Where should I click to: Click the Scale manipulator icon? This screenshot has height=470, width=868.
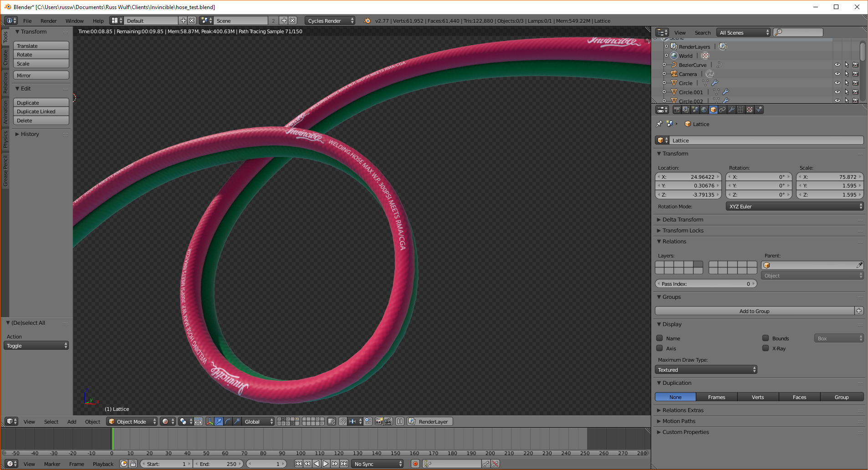point(237,422)
